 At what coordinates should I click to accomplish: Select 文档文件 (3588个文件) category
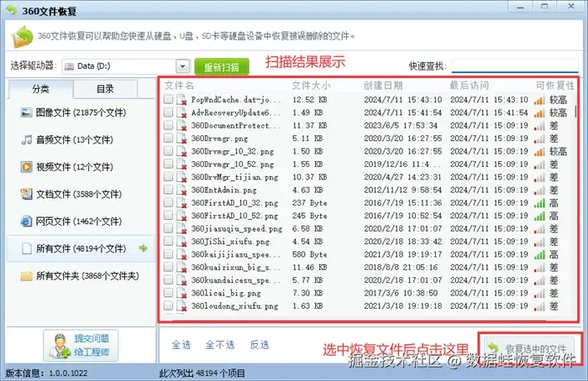pyautogui.click(x=81, y=194)
